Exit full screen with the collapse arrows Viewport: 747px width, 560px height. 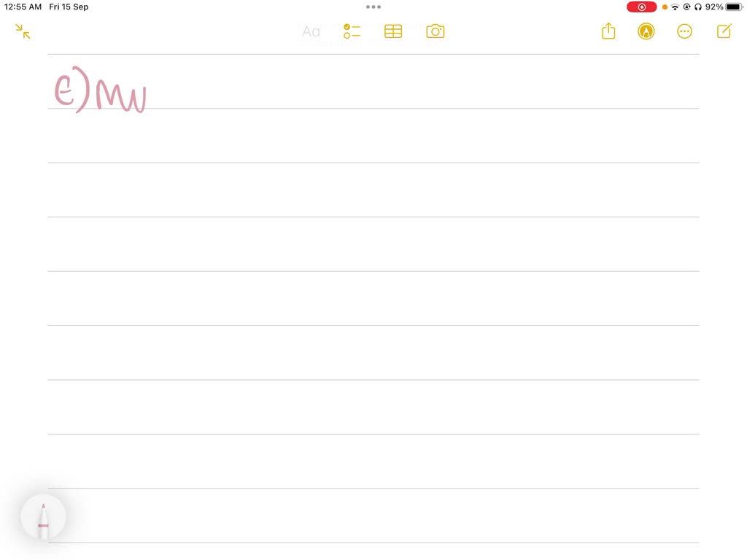pos(23,31)
